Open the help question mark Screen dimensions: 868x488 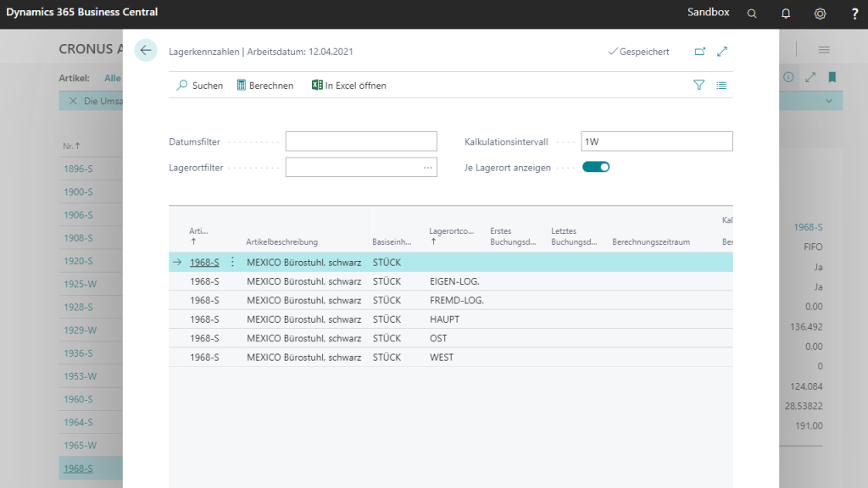tap(854, 14)
